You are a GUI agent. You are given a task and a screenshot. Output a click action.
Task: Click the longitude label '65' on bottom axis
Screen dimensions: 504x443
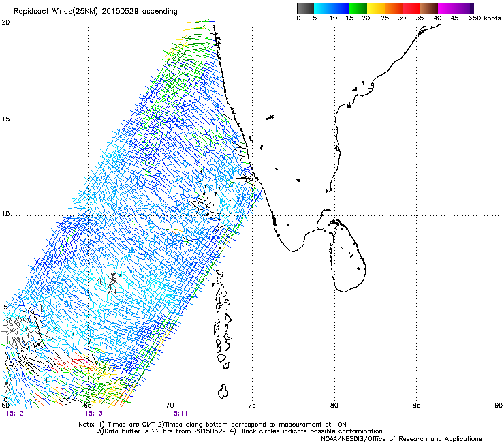[87, 406]
